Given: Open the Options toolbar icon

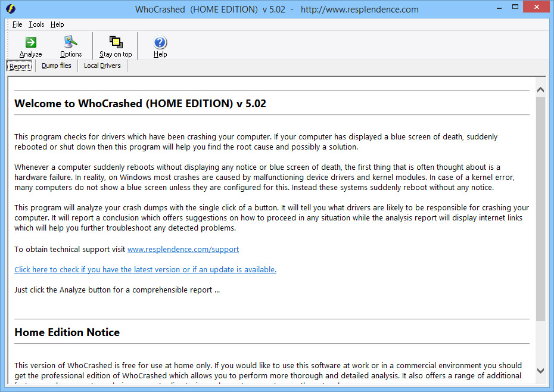Looking at the screenshot, I should click(71, 42).
